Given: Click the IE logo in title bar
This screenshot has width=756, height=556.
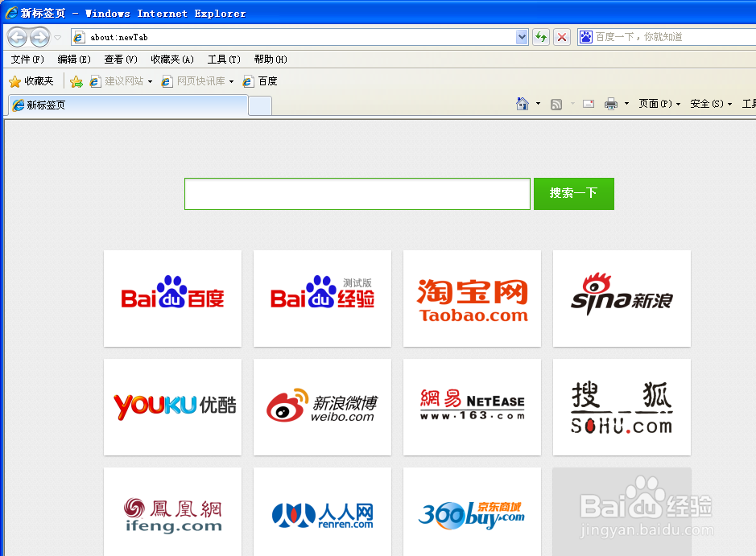Looking at the screenshot, I should (11, 13).
